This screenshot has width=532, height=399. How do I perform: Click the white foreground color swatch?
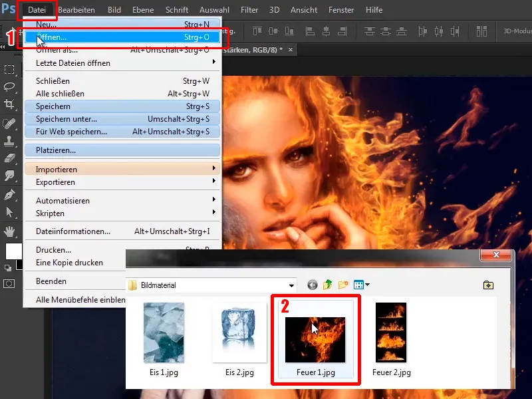[x=13, y=251]
